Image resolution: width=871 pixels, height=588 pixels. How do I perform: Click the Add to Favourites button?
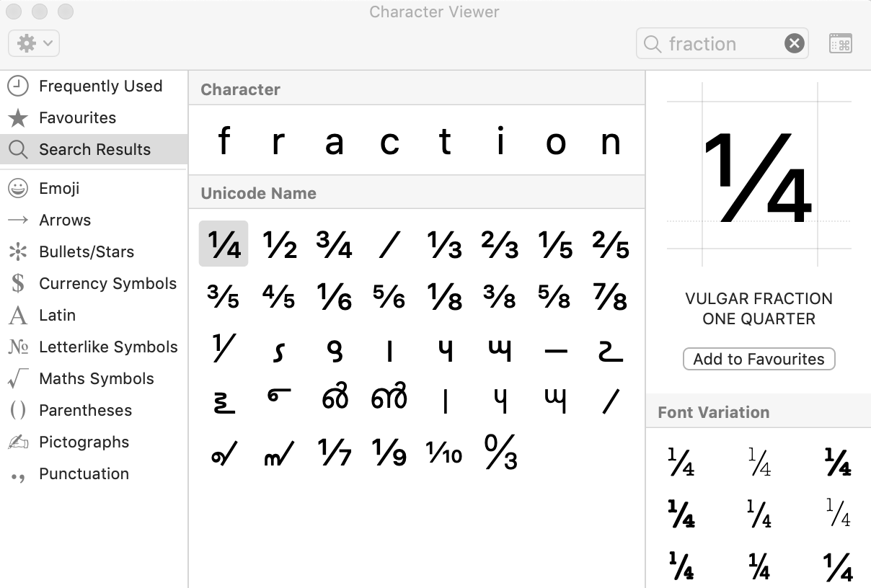(759, 359)
